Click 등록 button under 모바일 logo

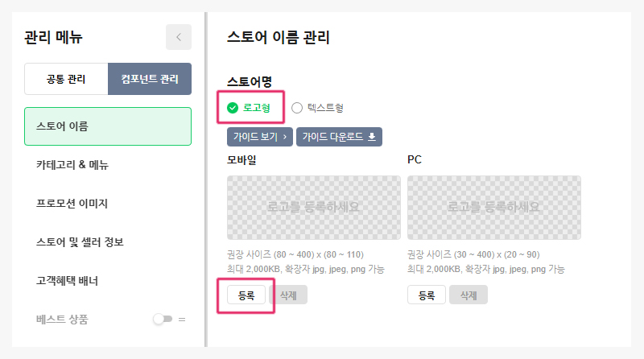pos(246,295)
